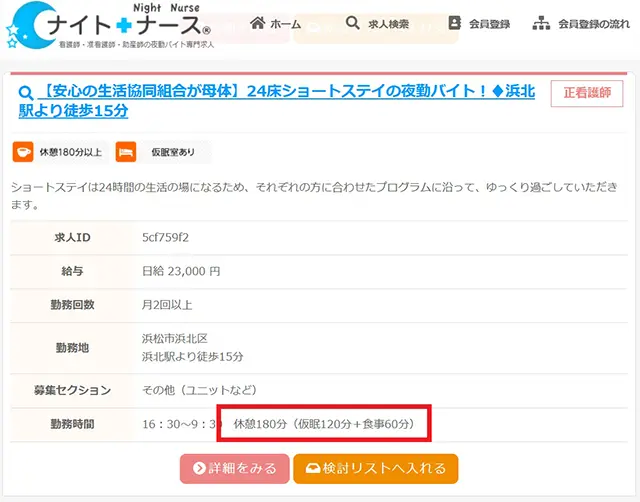Click the orange cup icon for 休憩180分以上
The height and width of the screenshot is (502, 640).
(x=23, y=152)
